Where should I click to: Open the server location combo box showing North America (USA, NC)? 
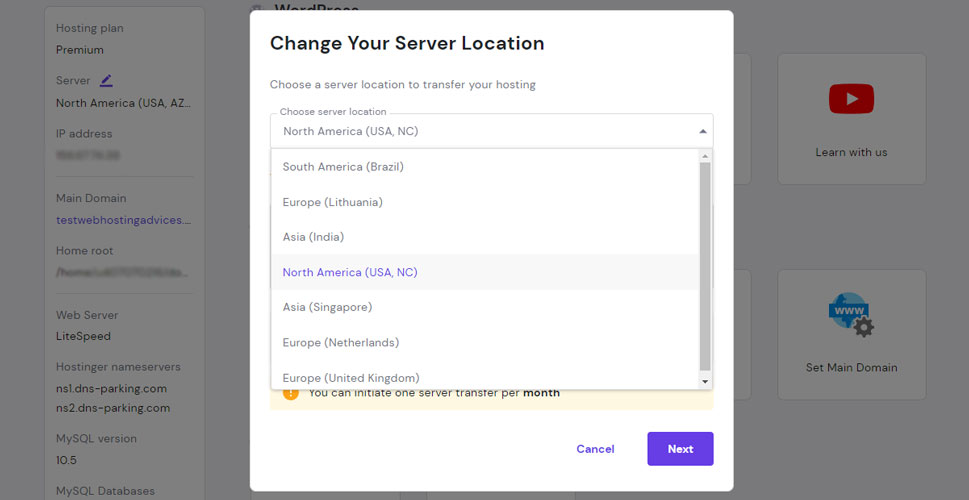491,131
